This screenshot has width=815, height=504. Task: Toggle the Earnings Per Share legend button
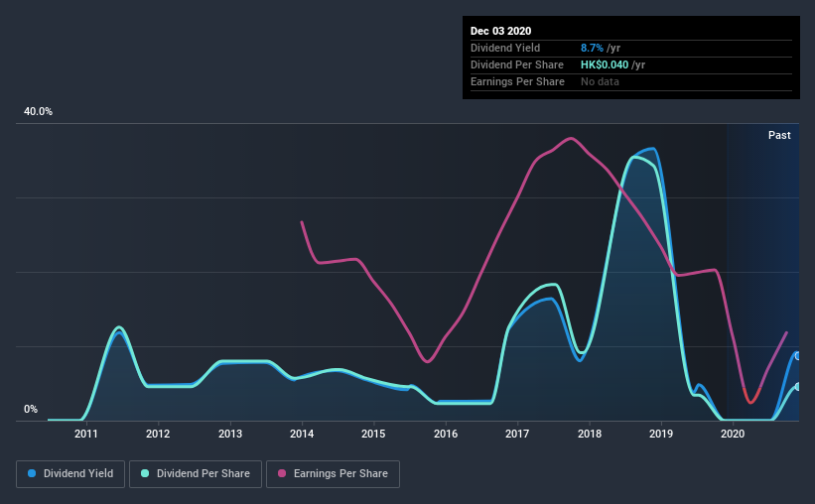(x=333, y=474)
